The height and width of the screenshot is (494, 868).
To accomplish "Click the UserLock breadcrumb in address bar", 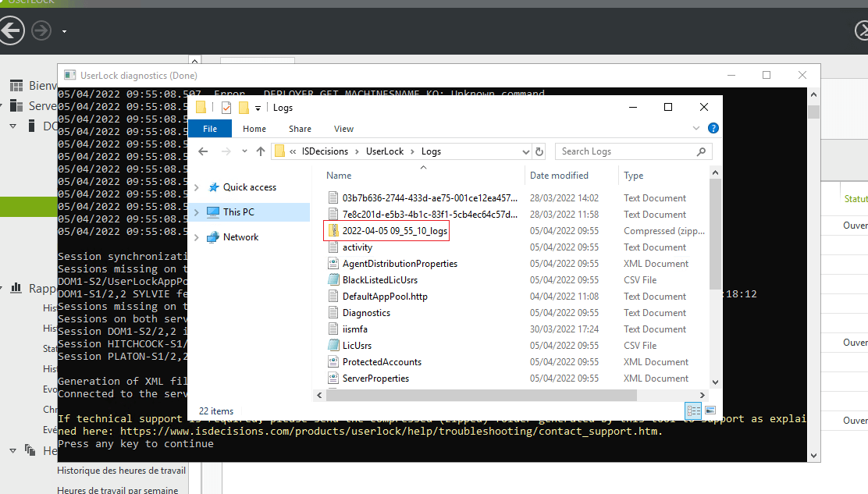I will [x=385, y=151].
